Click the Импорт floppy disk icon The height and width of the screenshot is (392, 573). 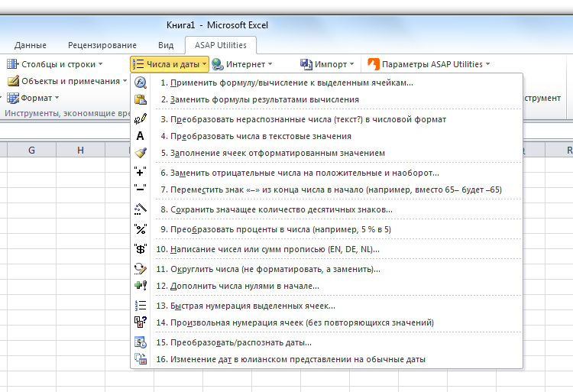pyautogui.click(x=306, y=64)
